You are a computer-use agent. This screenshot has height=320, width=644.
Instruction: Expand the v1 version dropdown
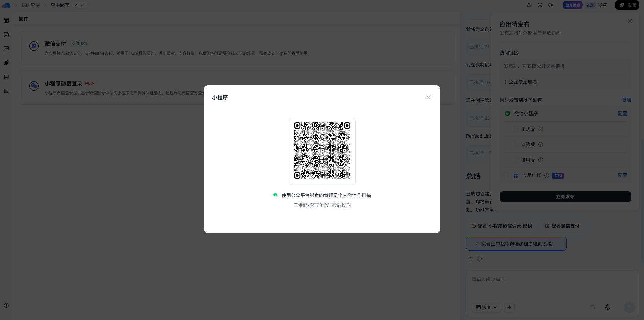[x=79, y=5]
